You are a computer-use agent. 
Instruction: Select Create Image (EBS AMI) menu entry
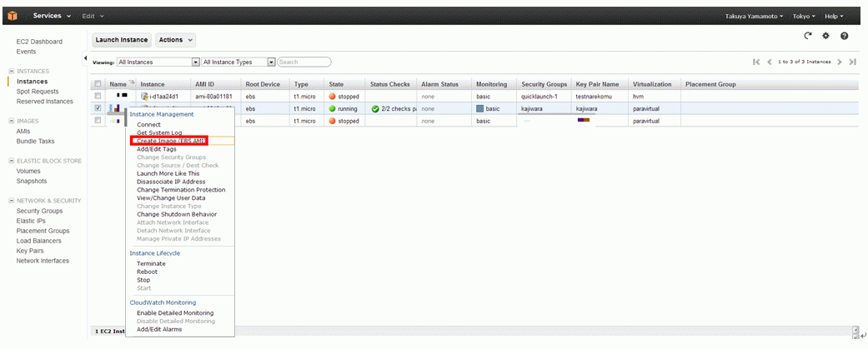[x=172, y=141]
